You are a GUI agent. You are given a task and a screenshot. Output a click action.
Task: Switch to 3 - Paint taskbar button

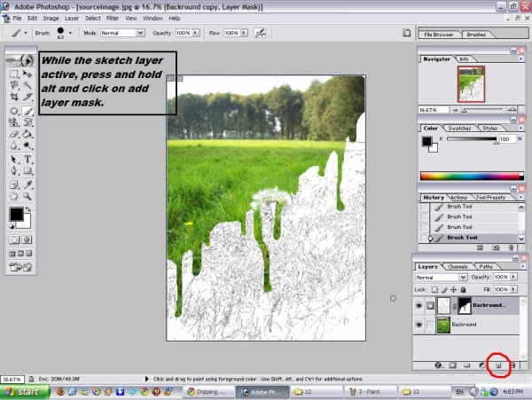tap(370, 392)
